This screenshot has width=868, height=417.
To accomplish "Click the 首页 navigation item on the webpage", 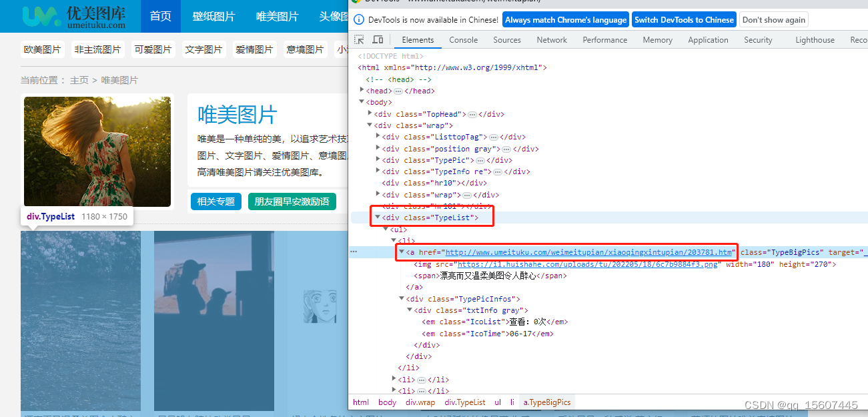I will [x=161, y=16].
